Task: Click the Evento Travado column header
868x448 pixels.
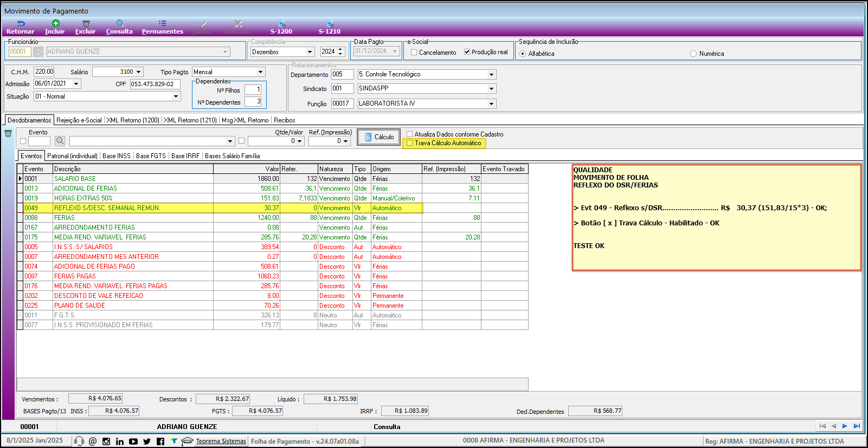Action: click(x=504, y=169)
